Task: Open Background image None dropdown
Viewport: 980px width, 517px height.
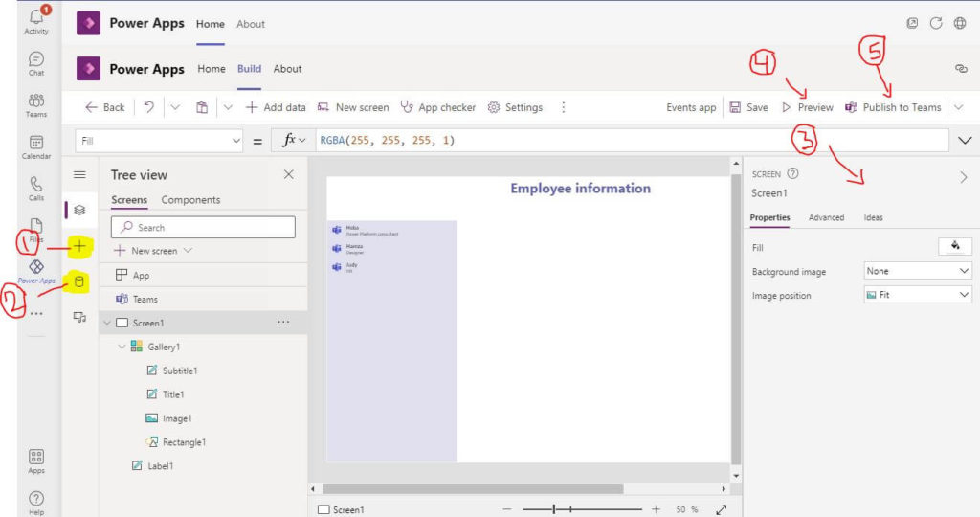Action: point(918,271)
